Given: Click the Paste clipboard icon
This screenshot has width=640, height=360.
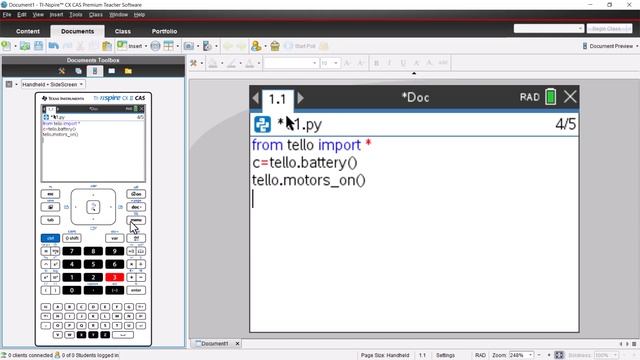Looking at the screenshot, I should coord(107,46).
